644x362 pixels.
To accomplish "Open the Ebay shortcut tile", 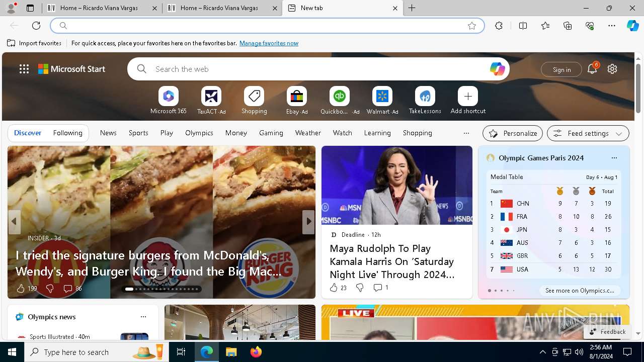I will click(297, 101).
